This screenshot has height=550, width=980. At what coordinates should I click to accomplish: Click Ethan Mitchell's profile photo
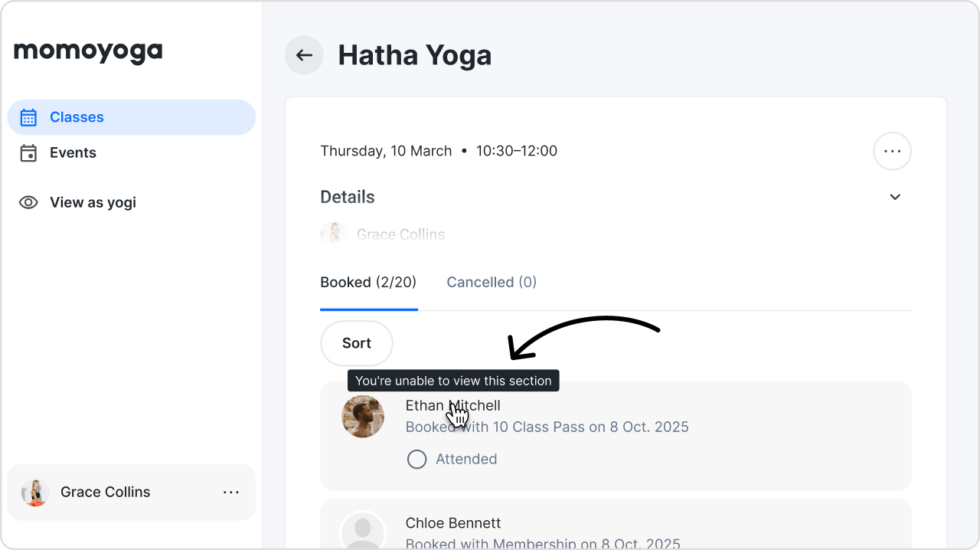pos(363,417)
